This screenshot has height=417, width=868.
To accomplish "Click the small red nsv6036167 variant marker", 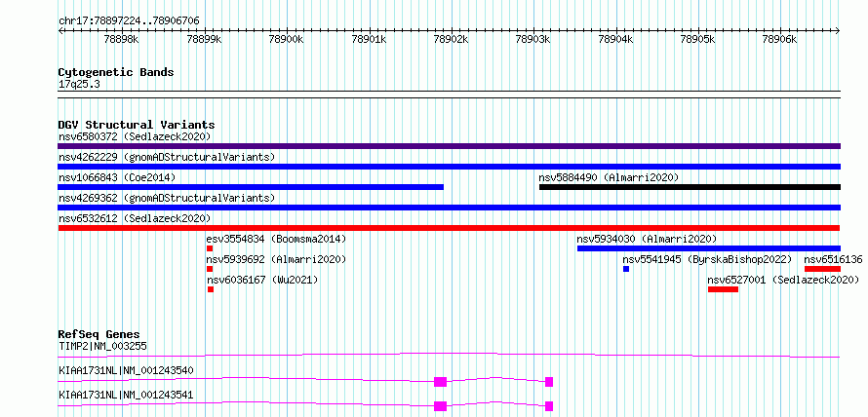I will coord(211,289).
